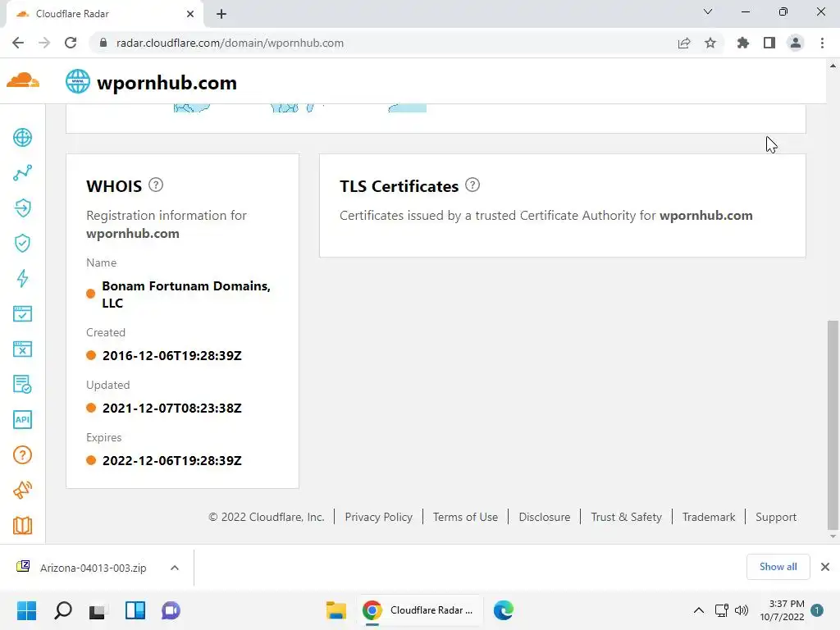This screenshot has height=630, width=840.
Task: Select the created date 2016-12-06T19:28:39Z
Action: pyautogui.click(x=172, y=356)
